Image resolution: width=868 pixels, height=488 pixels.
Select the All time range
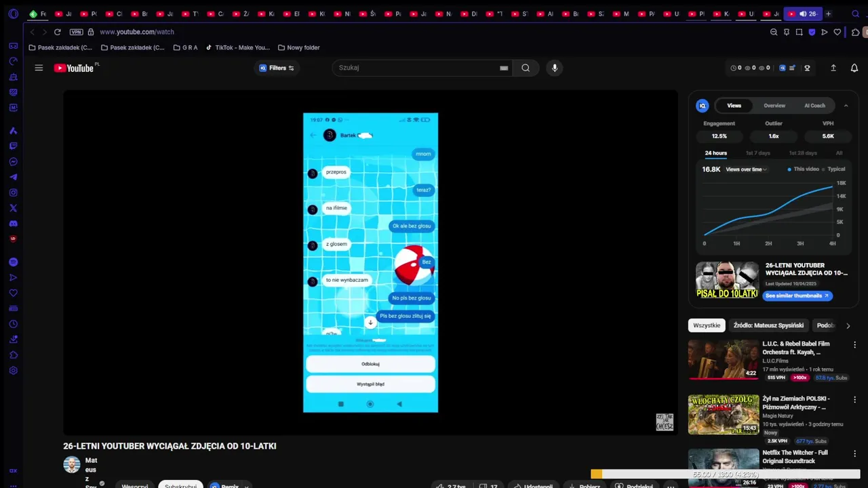click(x=839, y=153)
